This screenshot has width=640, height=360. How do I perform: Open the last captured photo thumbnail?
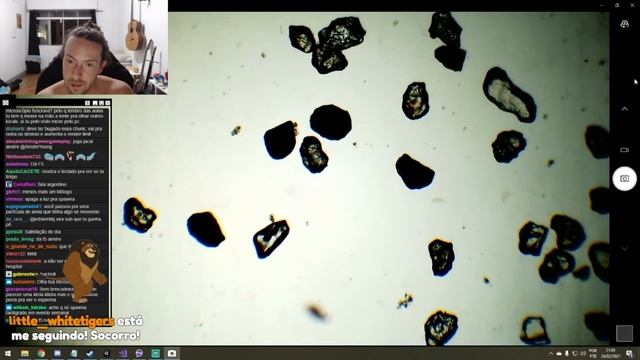624,333
